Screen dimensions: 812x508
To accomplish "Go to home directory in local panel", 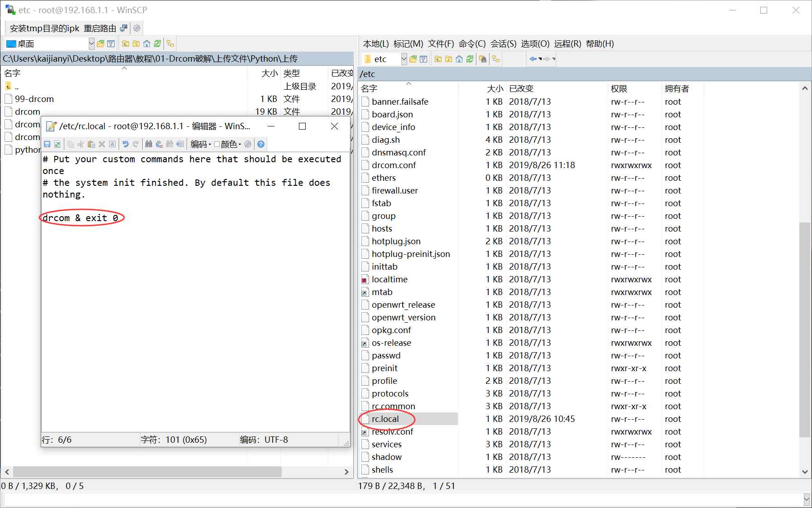I will pyautogui.click(x=147, y=44).
